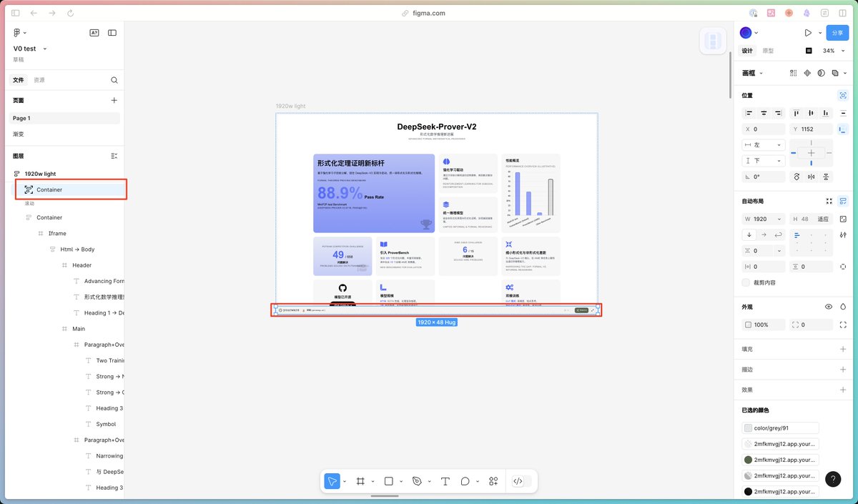
Task: Switch to the 原型 prototype tab
Action: point(768,51)
